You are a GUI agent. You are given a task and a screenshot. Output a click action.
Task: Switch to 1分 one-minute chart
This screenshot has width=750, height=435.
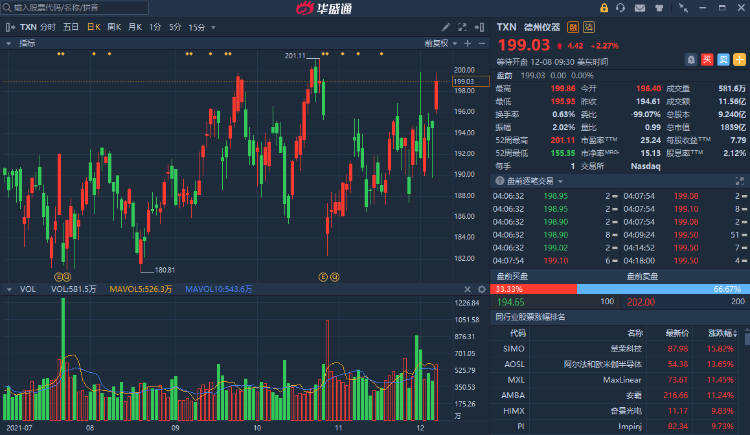(155, 27)
